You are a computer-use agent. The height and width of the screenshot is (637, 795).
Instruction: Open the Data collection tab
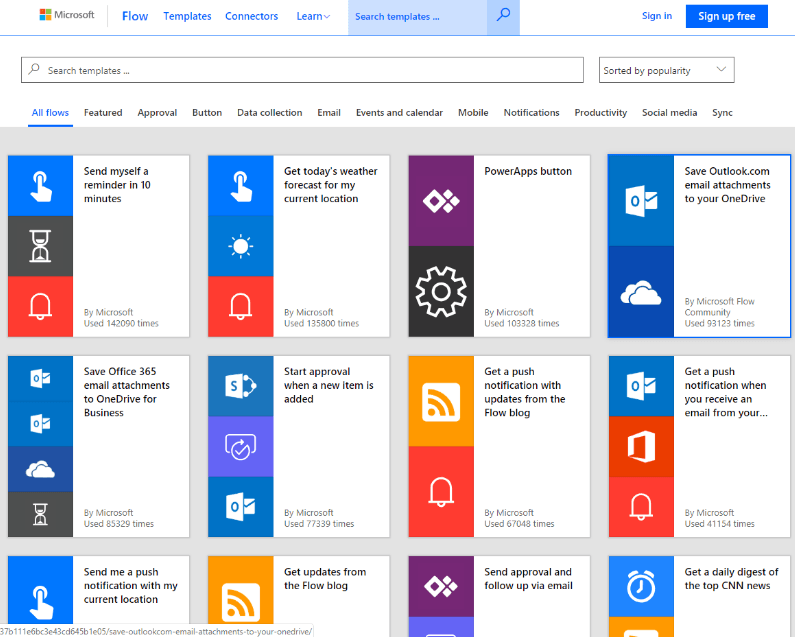click(270, 113)
